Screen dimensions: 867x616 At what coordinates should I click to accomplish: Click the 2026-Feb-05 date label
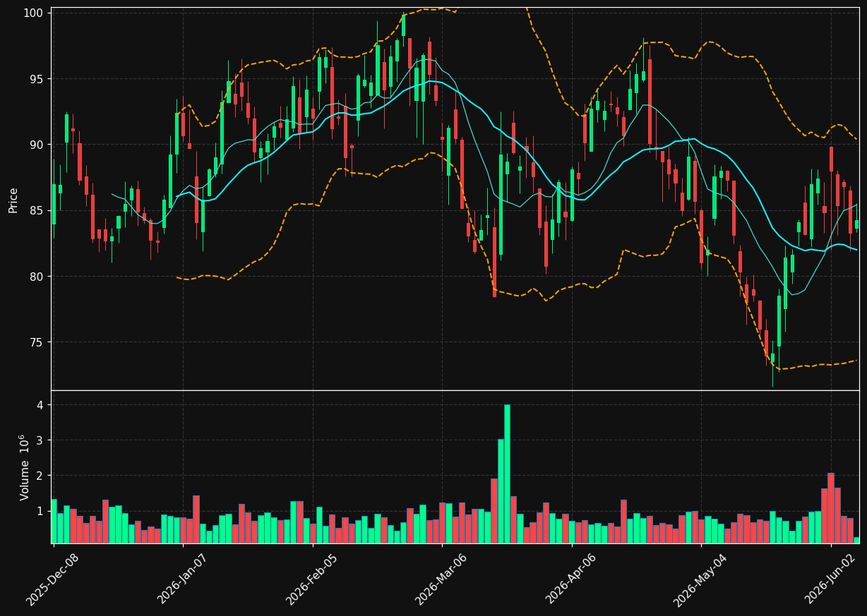pos(312,579)
